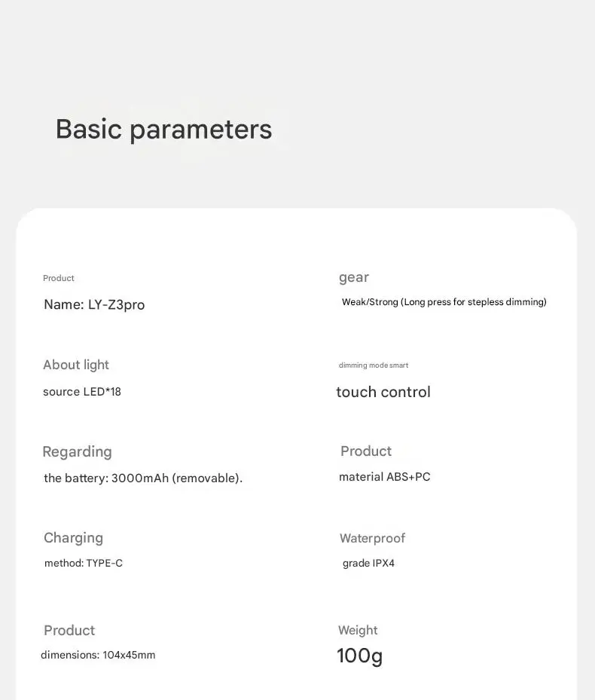The image size is (595, 700).
Task: Select the touch control text
Action: (383, 392)
